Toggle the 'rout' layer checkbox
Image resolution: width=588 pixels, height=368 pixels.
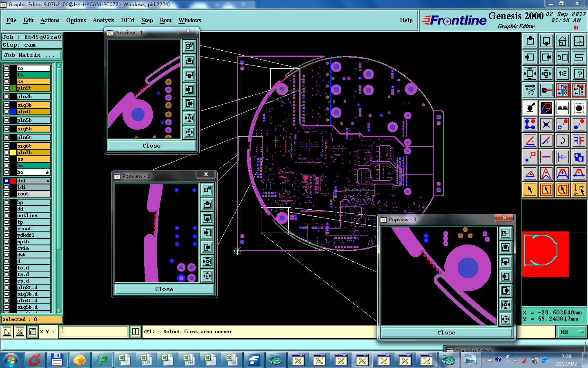coord(7,194)
